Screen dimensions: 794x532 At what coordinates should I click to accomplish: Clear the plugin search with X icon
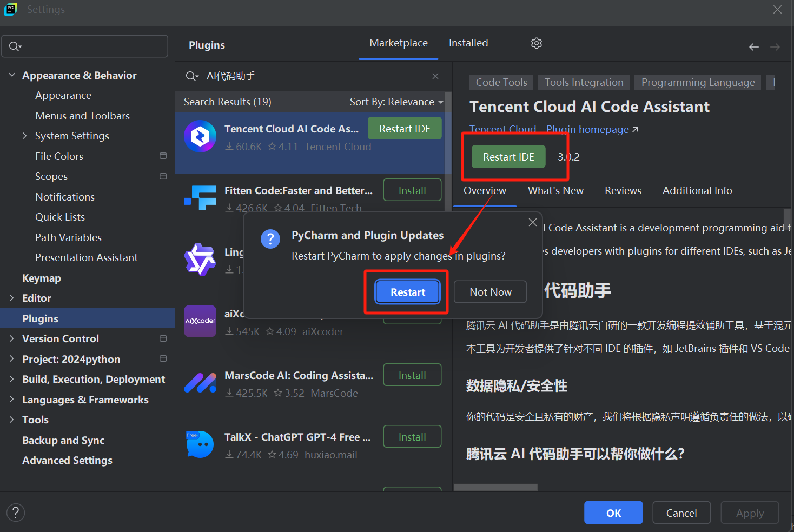point(435,76)
